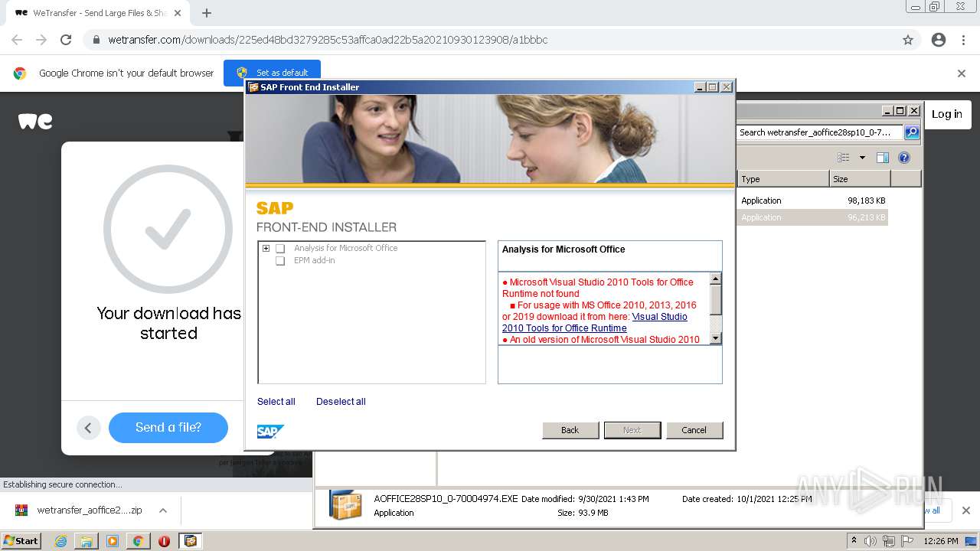
Task: Click the greyed Next button in installer
Action: pos(632,430)
